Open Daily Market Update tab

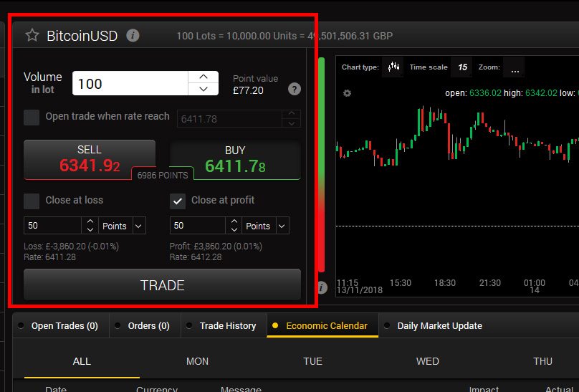click(x=436, y=325)
